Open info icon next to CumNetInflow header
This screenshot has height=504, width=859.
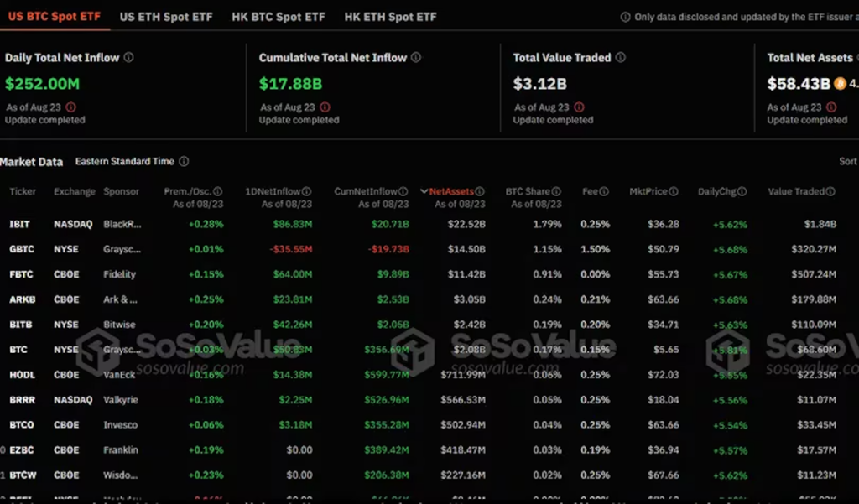tap(403, 191)
